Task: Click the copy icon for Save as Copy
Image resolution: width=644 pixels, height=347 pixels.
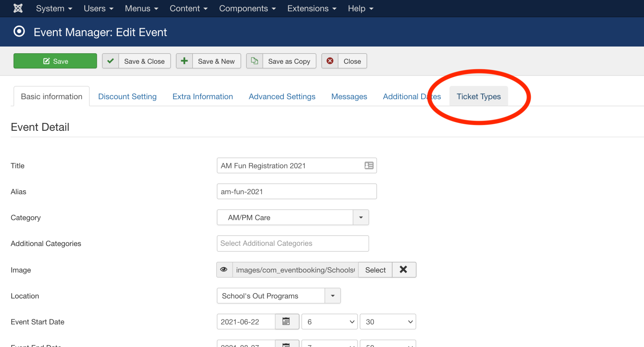Action: pos(254,61)
